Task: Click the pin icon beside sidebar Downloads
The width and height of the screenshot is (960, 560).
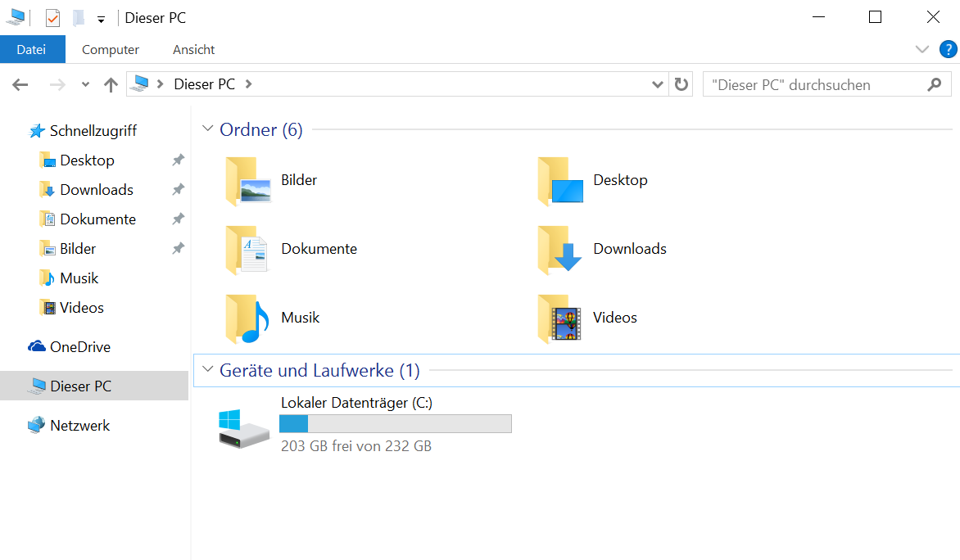Action: 179,189
